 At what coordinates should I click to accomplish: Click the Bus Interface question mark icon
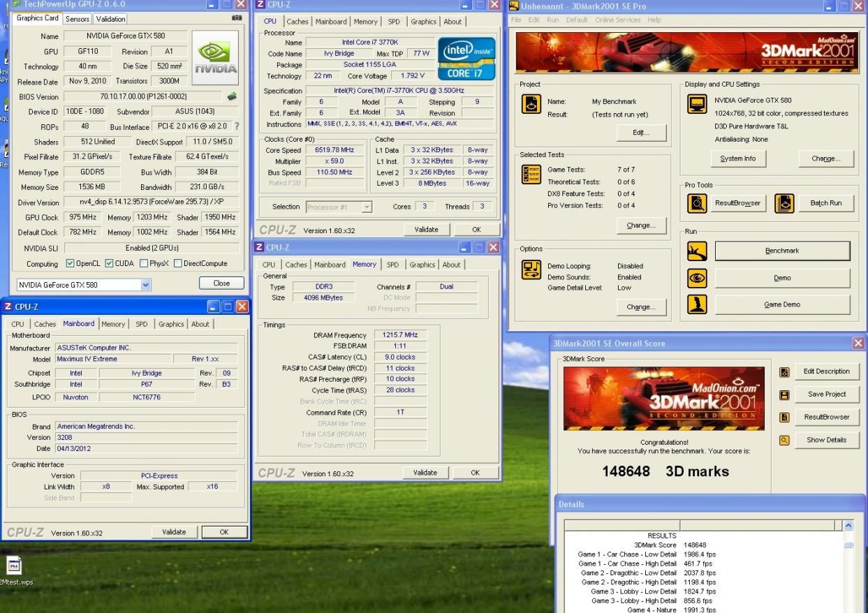pyautogui.click(x=237, y=127)
